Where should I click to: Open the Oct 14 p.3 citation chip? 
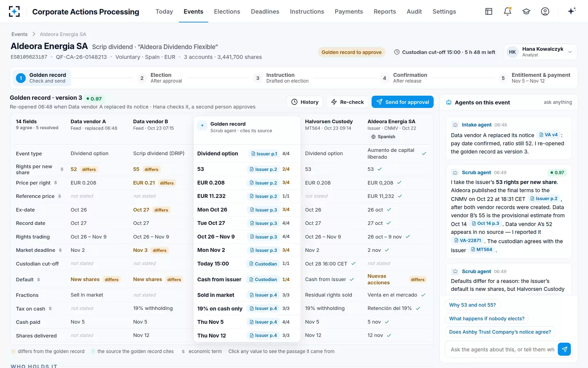486,224
